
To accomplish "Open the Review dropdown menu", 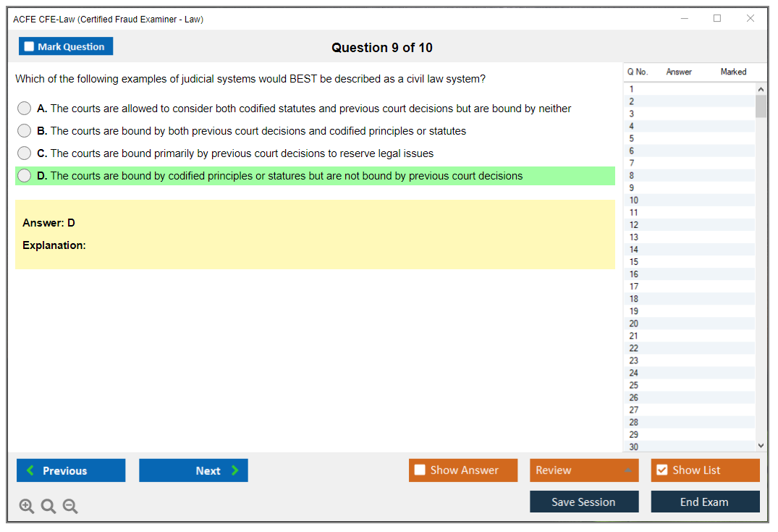I will [584, 470].
